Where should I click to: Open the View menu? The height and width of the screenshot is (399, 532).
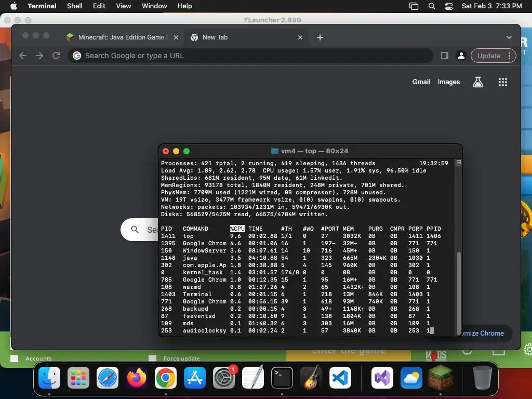coord(124,6)
